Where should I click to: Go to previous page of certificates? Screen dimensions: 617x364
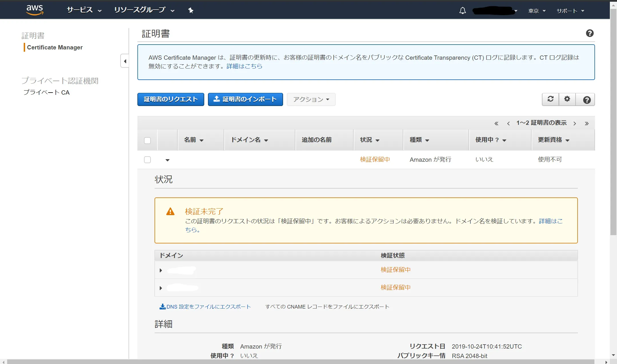pyautogui.click(x=508, y=123)
